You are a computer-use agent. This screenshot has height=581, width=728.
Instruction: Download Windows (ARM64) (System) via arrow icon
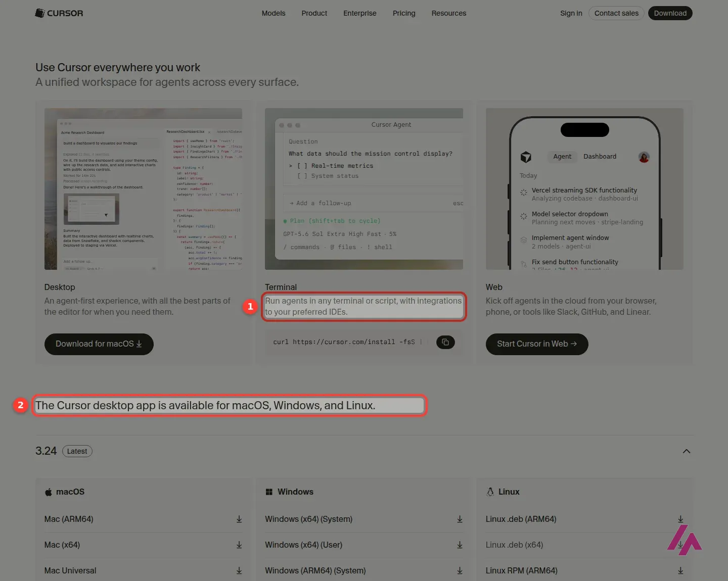click(460, 571)
